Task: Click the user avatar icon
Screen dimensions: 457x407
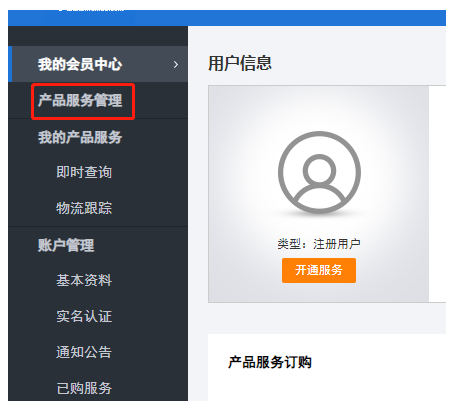Action: click(319, 172)
